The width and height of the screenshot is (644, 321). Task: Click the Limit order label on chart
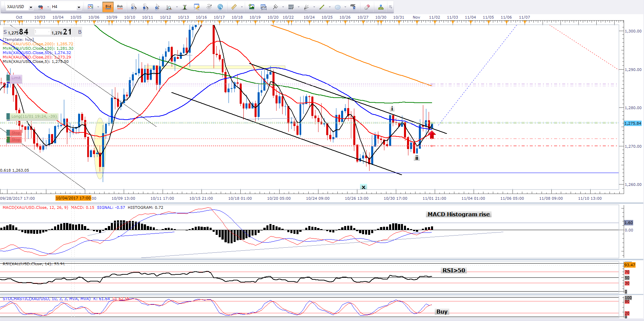tap(16, 78)
